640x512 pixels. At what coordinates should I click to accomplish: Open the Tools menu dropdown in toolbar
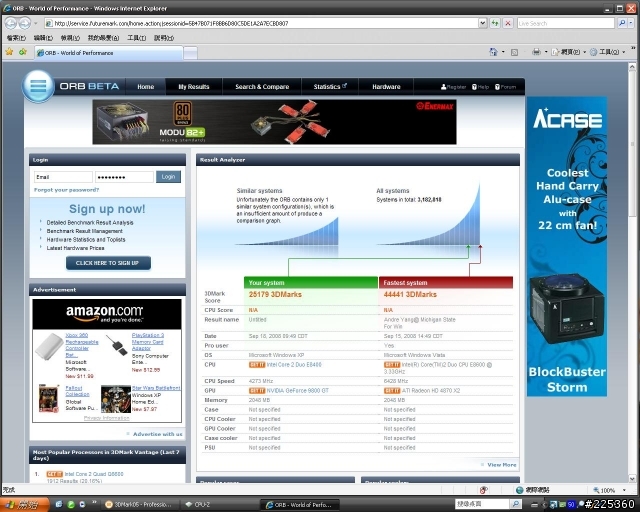(607, 52)
